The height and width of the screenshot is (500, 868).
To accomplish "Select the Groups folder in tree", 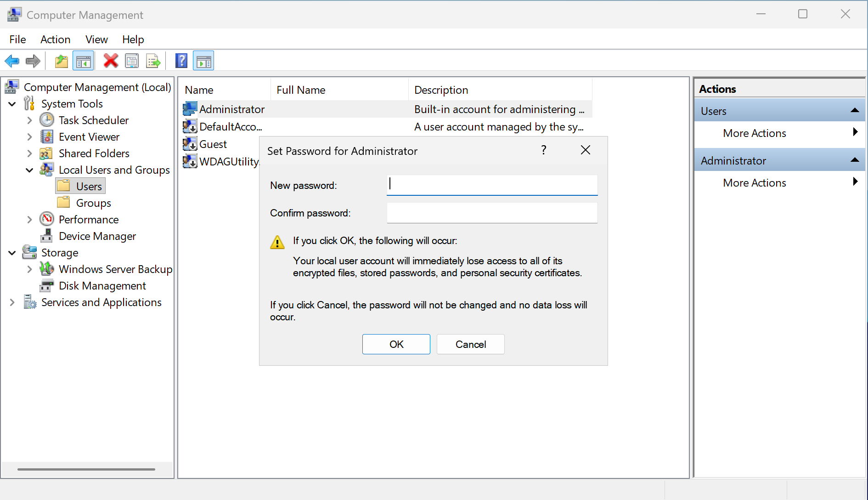I will (85, 203).
